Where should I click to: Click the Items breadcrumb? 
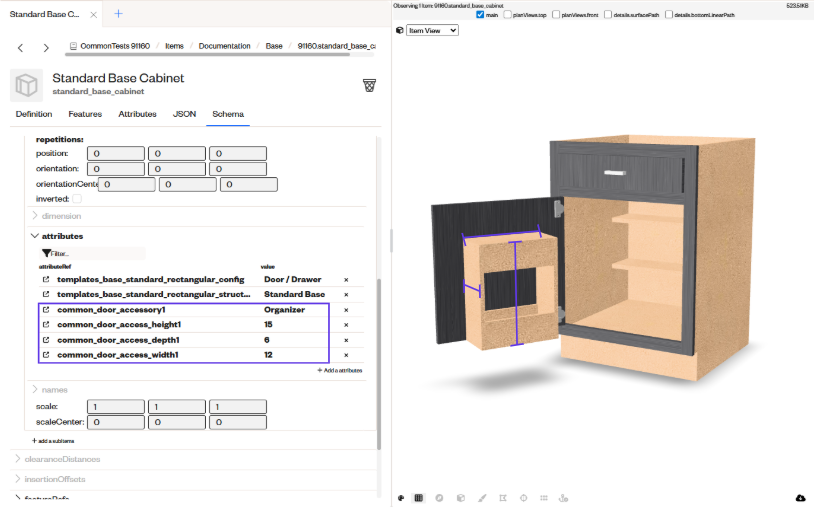coord(174,46)
